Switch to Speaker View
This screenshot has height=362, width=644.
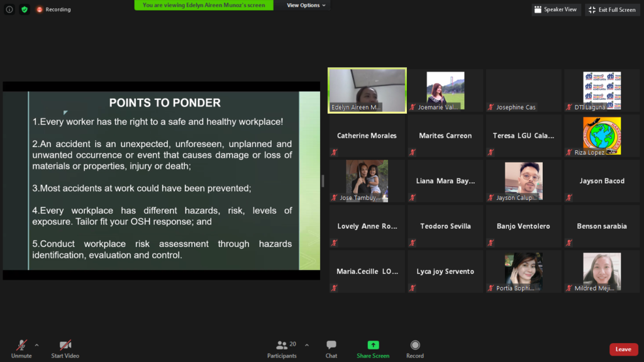[556, 9]
